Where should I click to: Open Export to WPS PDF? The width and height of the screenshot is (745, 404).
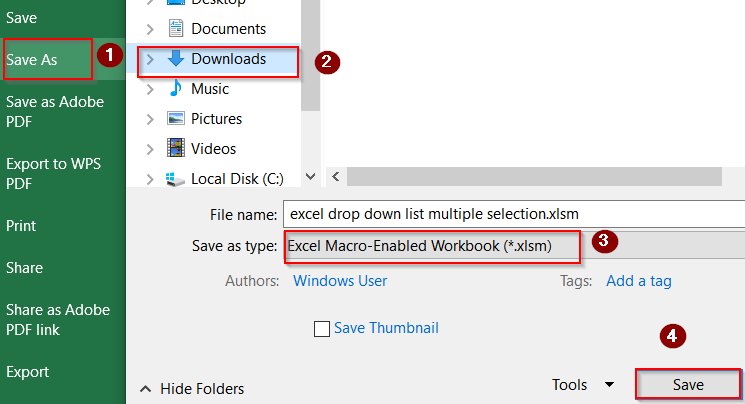[x=52, y=173]
